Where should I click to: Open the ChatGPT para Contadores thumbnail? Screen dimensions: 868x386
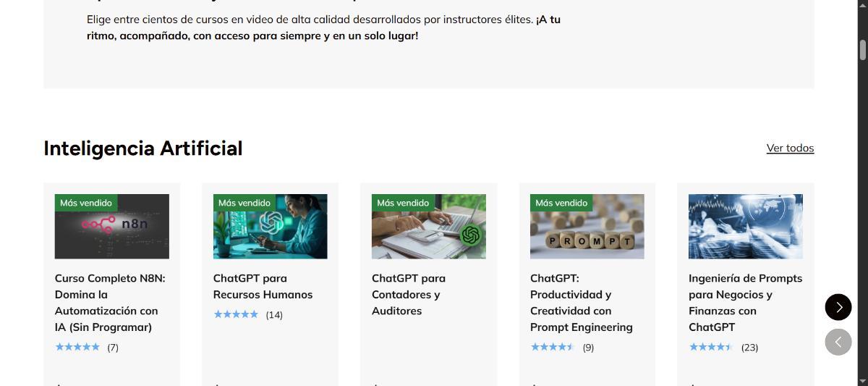tap(429, 226)
